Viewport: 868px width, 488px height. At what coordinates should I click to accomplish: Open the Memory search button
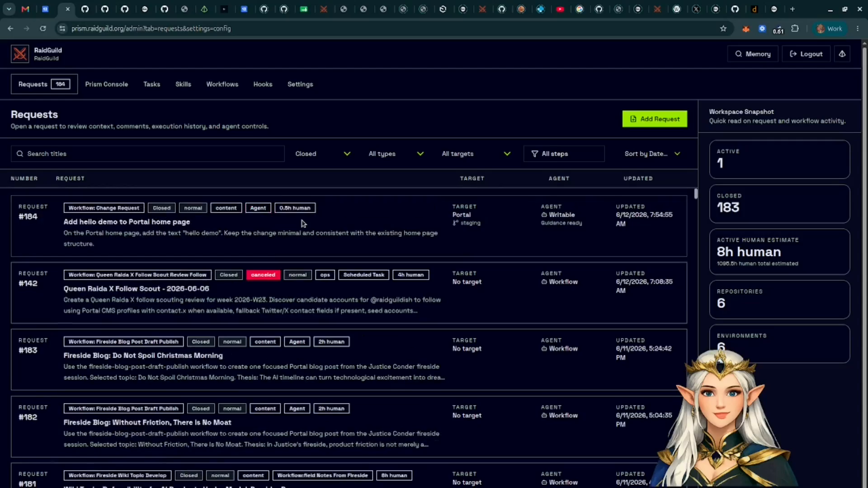[753, 54]
